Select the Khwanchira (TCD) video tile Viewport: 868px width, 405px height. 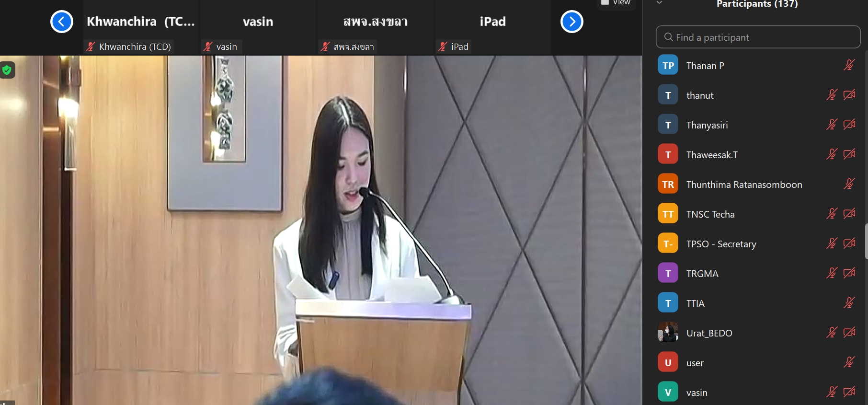click(x=141, y=28)
